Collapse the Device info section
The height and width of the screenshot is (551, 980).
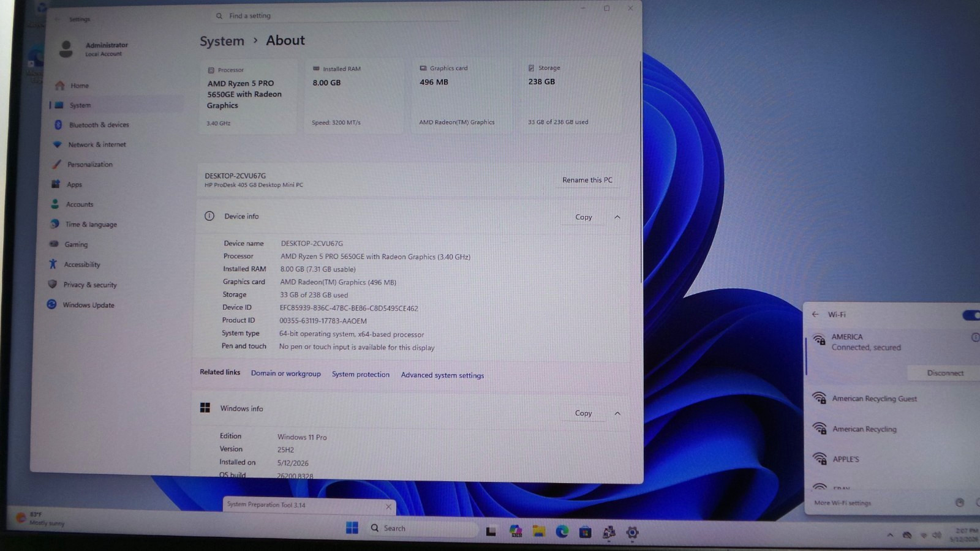coord(617,217)
